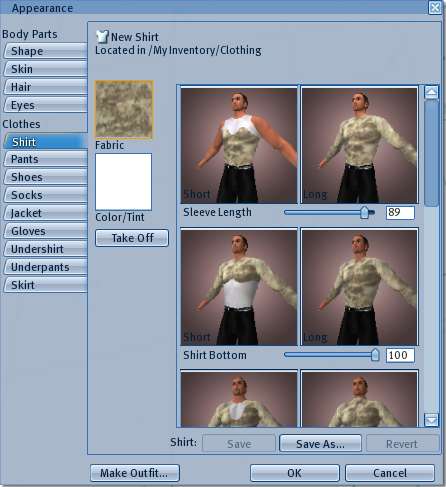
Task: Switch to the Hair tab
Action: [45, 87]
